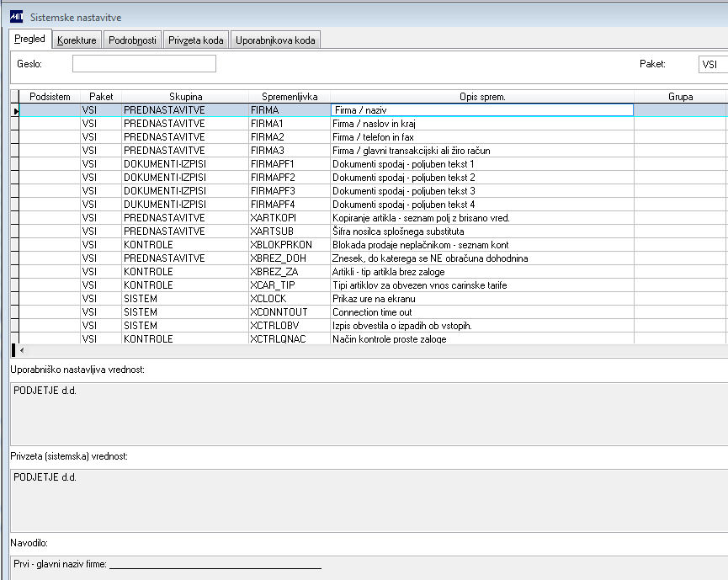
Task: Click the Grupa column header
Action: click(680, 97)
